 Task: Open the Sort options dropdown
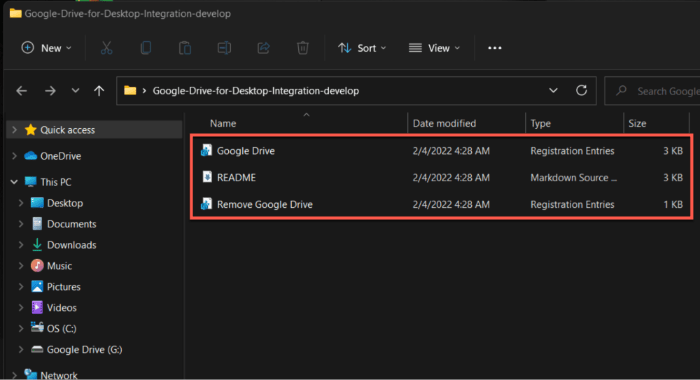pos(362,48)
